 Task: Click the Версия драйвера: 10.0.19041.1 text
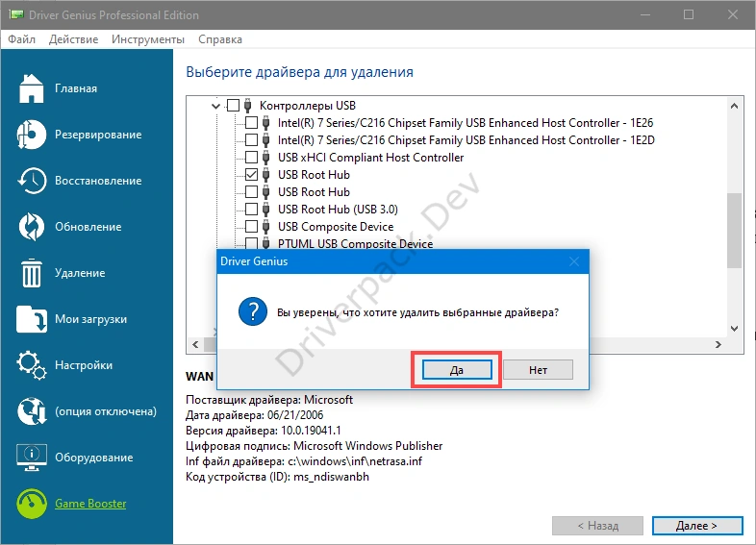(x=263, y=431)
